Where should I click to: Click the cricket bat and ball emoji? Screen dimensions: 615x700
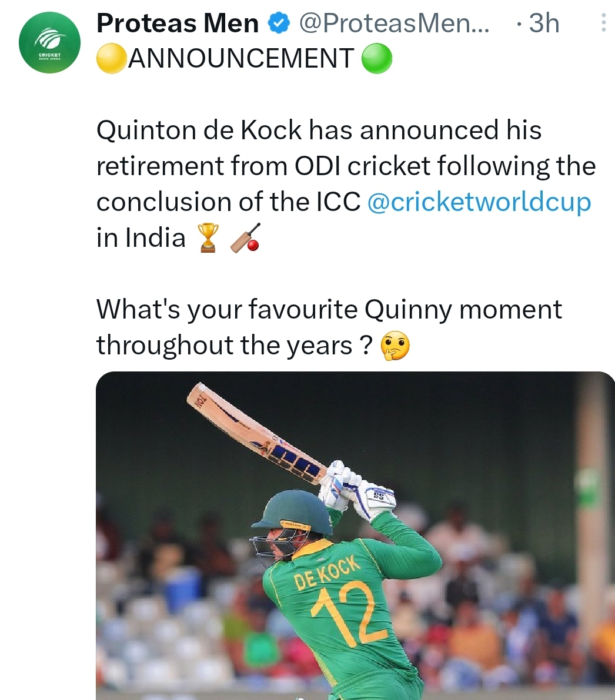click(x=245, y=237)
